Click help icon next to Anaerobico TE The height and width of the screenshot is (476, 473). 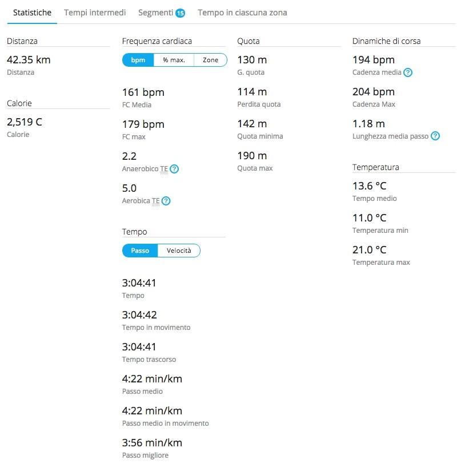(x=175, y=169)
